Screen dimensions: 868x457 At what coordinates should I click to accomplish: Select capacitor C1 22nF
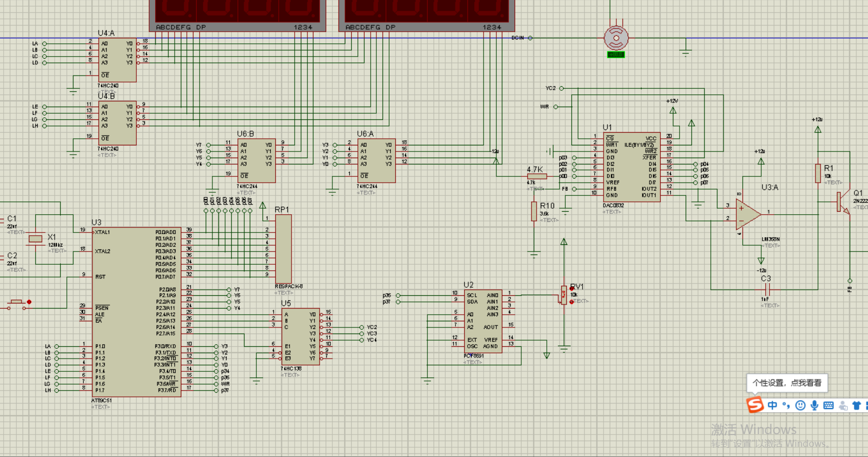click(x=3, y=220)
